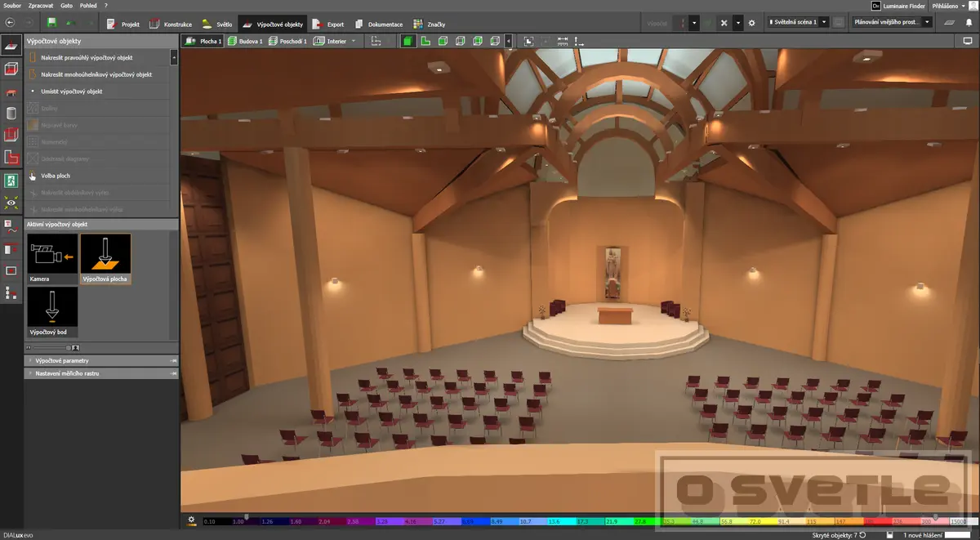The image size is (980, 540).
Task: Open the Export tab
Action: pos(328,24)
